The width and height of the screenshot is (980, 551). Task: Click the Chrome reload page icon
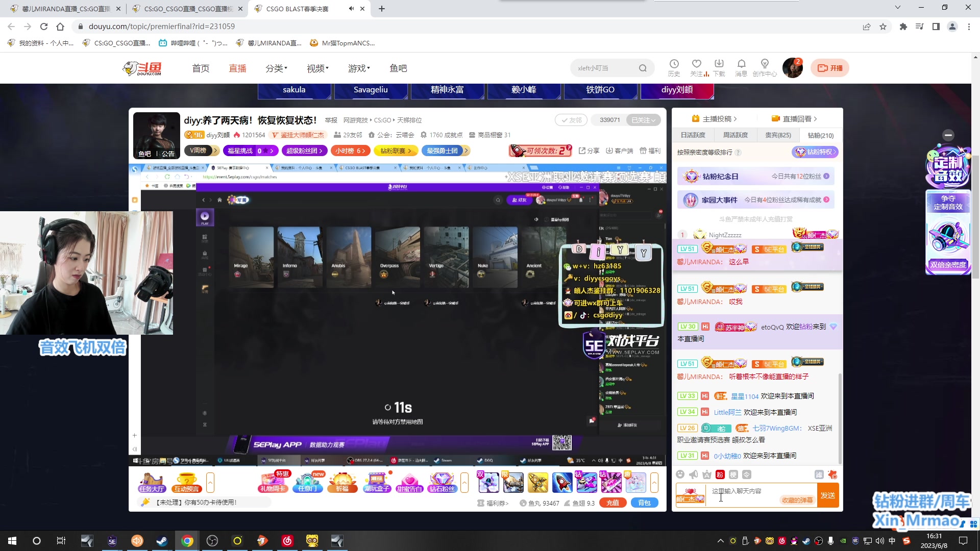click(44, 27)
